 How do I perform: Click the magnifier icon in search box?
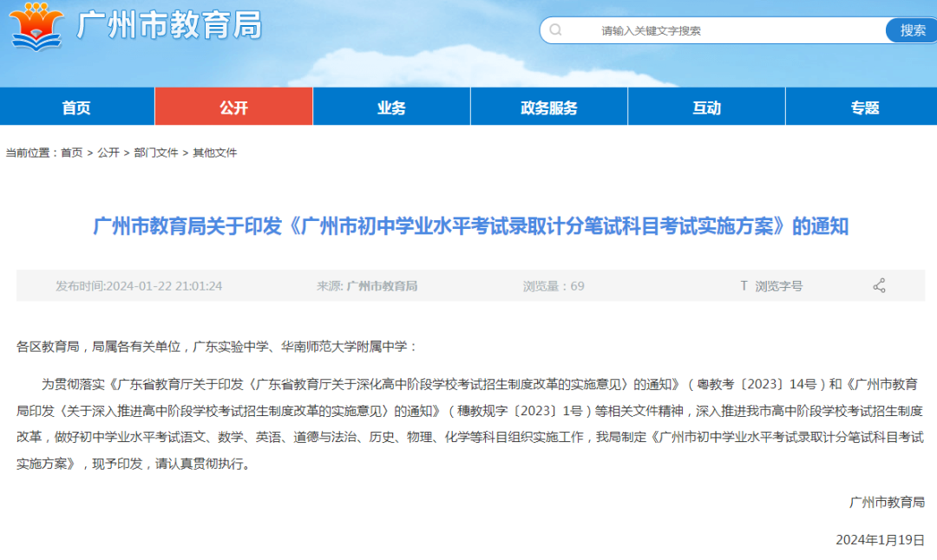coord(555,30)
